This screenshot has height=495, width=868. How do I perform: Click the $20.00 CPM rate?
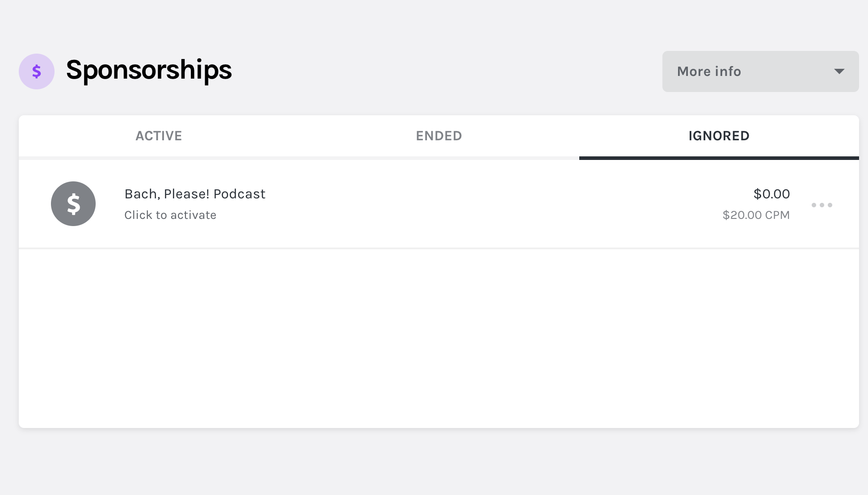click(756, 215)
